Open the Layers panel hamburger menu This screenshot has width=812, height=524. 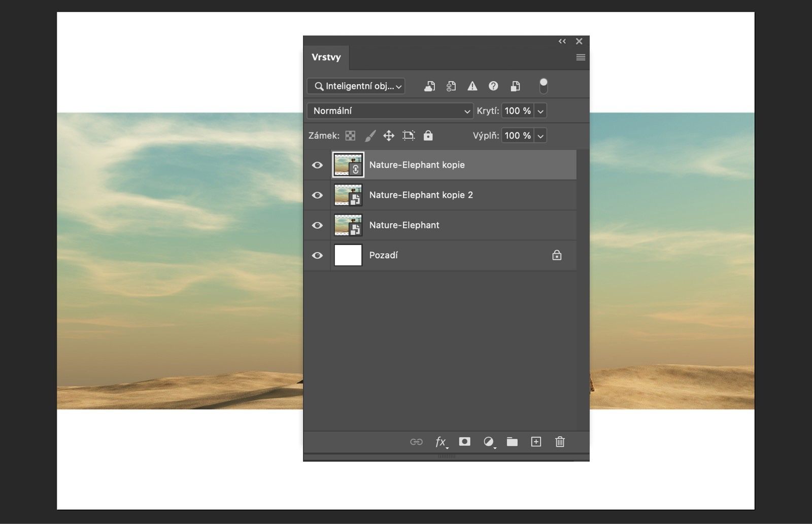click(581, 57)
